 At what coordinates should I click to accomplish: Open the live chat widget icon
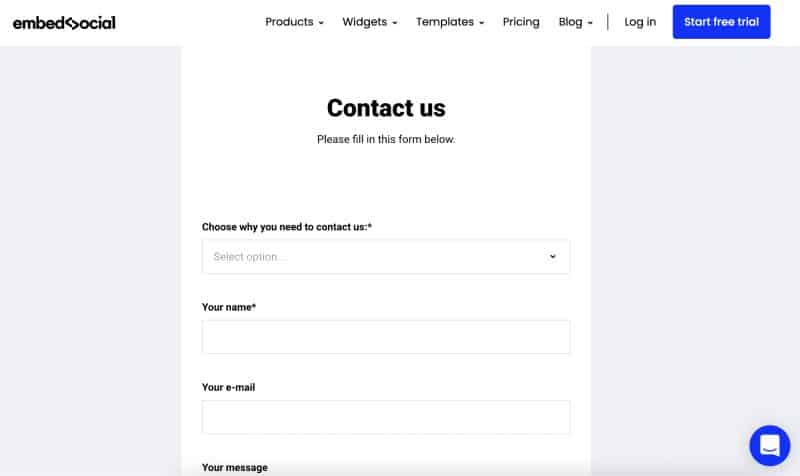tap(769, 445)
